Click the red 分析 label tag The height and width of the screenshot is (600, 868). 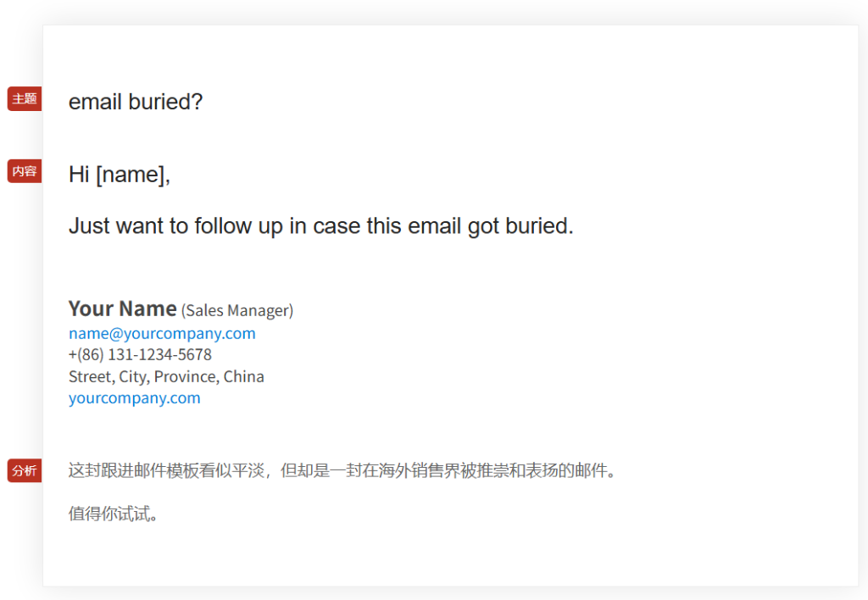pyautogui.click(x=25, y=470)
